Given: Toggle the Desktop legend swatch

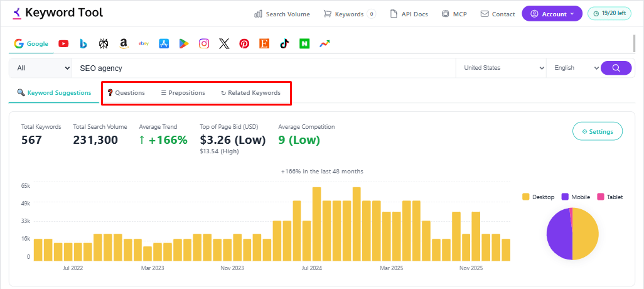Looking at the screenshot, I should pyautogui.click(x=526, y=197).
